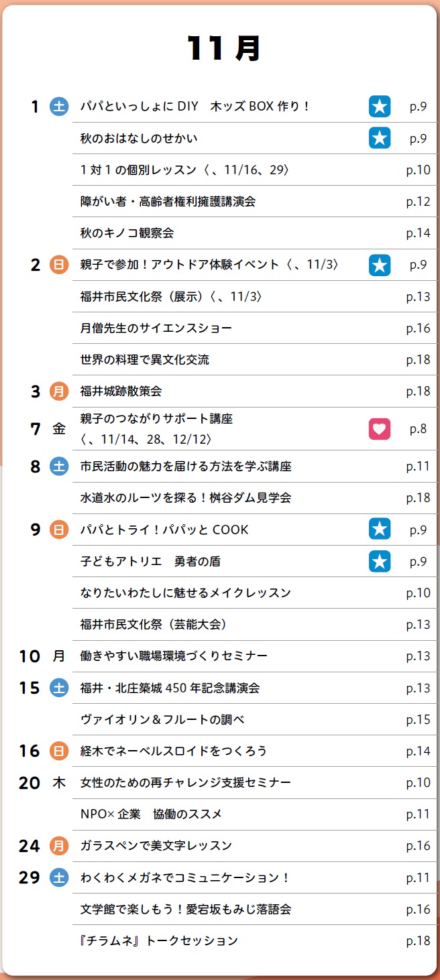This screenshot has height=980, width=440.
Task: Click the 11月 month heading
Action: click(223, 49)
